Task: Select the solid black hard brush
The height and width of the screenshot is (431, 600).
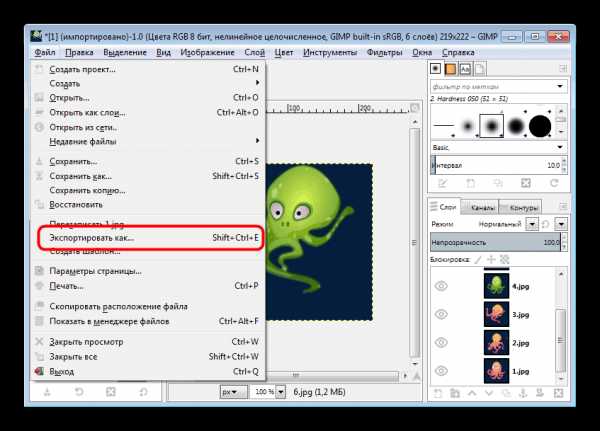Action: (x=540, y=126)
